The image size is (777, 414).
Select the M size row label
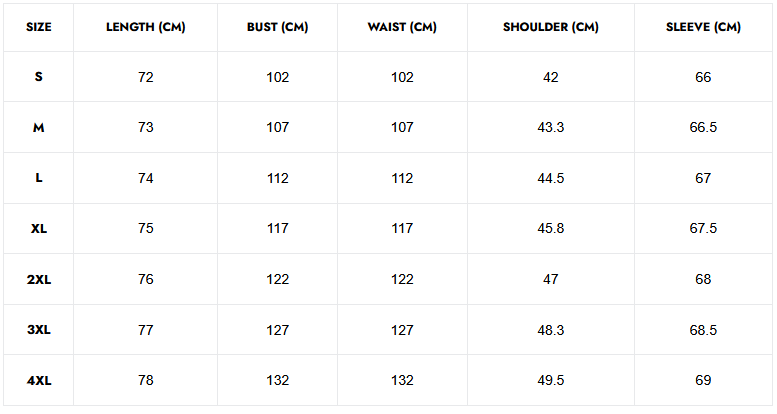pos(38,128)
